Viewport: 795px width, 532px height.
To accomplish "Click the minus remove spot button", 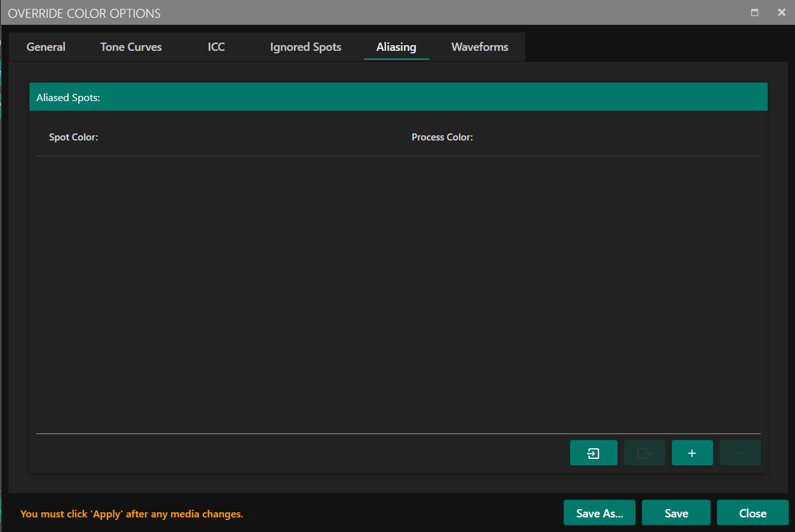I will pyautogui.click(x=740, y=453).
